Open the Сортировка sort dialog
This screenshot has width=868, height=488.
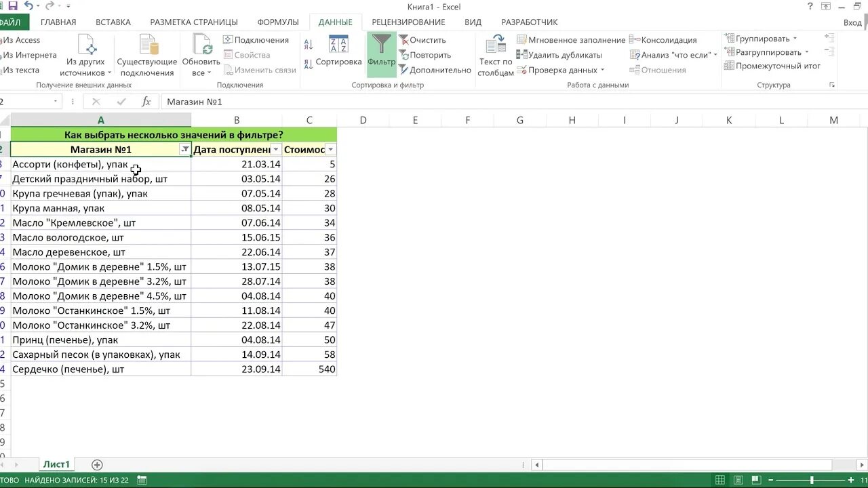338,52
